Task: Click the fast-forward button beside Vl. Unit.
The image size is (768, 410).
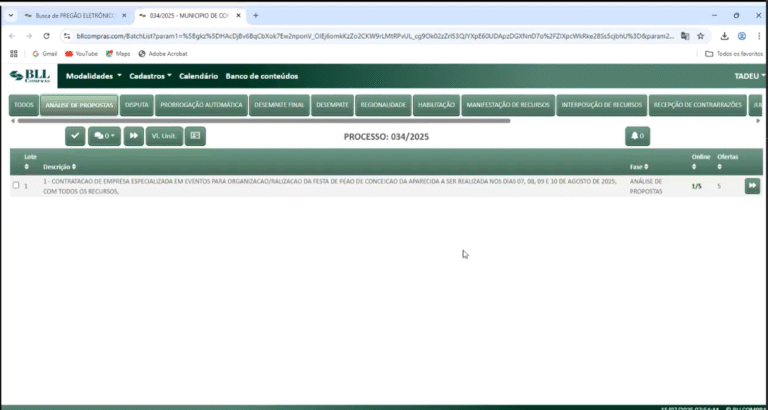Action: 132,136
